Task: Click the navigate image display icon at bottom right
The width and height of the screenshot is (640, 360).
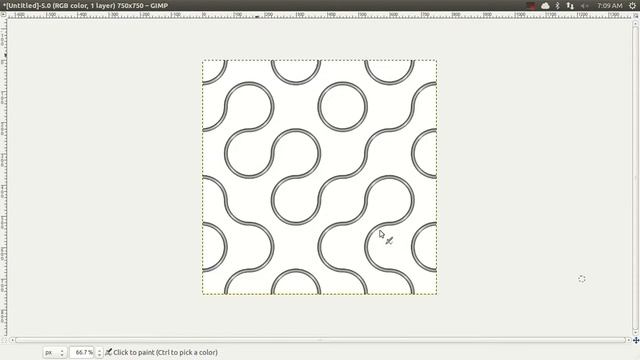Action: [x=636, y=340]
